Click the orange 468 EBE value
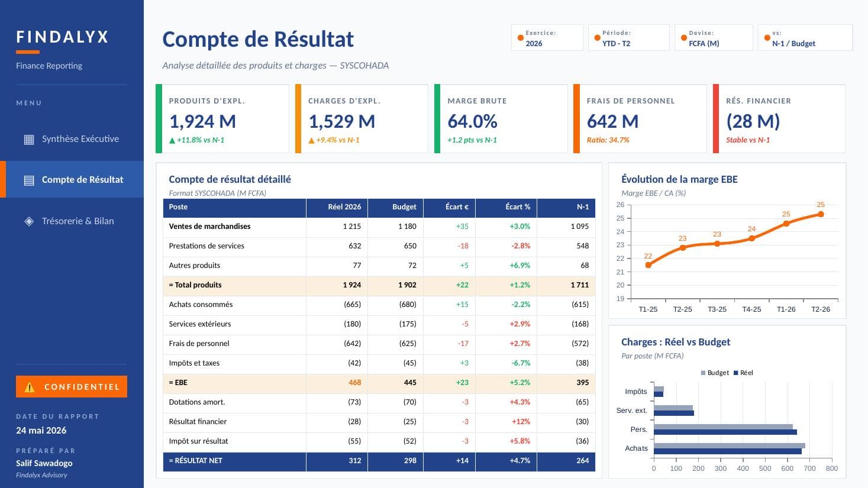Viewport: 868px width, 488px height. click(354, 383)
